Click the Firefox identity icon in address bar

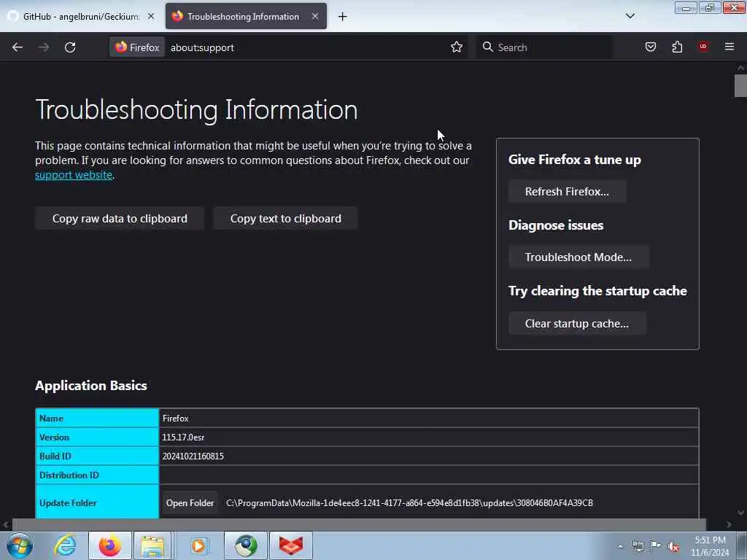click(137, 47)
